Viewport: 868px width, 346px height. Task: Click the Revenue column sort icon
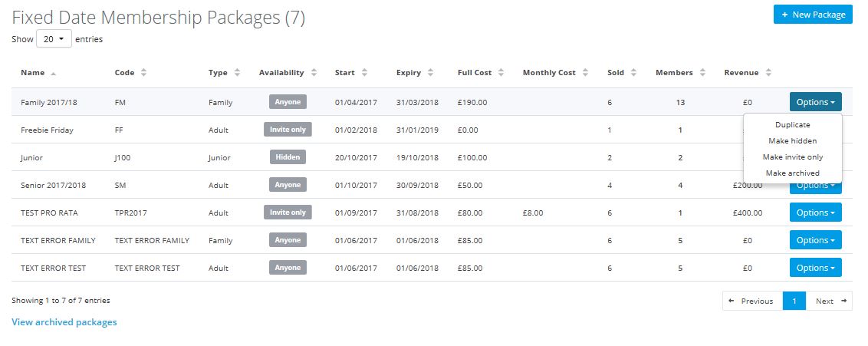pyautogui.click(x=768, y=73)
